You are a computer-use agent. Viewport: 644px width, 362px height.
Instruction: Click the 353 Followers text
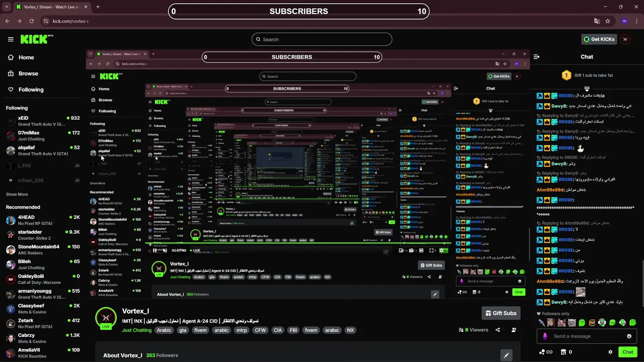[162, 355]
